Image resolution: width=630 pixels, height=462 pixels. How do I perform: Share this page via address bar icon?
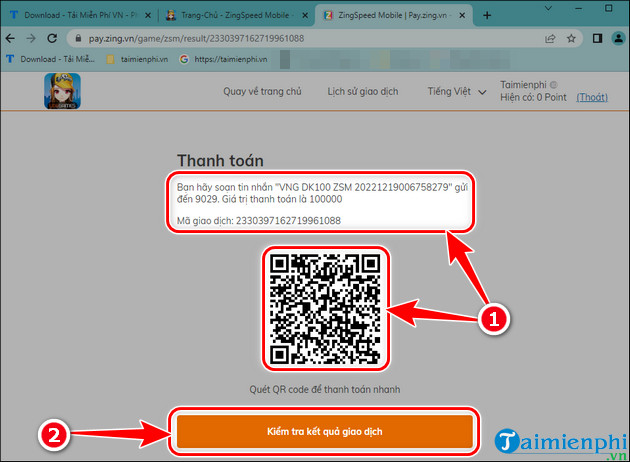coord(550,39)
